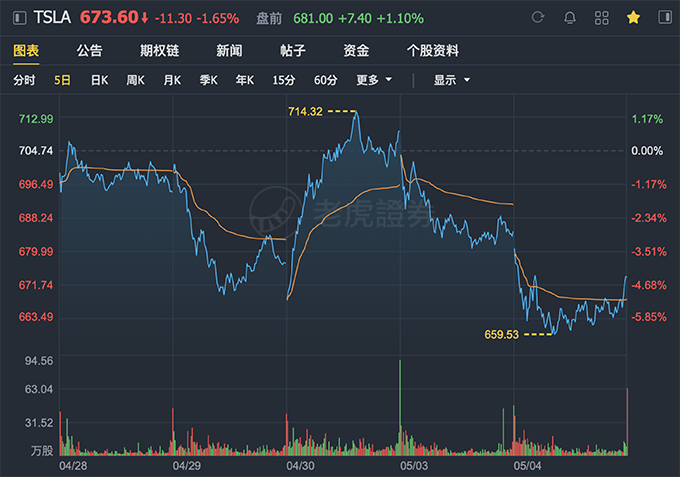Image resolution: width=680 pixels, height=477 pixels.
Task: Switch to the 公告 tab
Action: pos(89,51)
